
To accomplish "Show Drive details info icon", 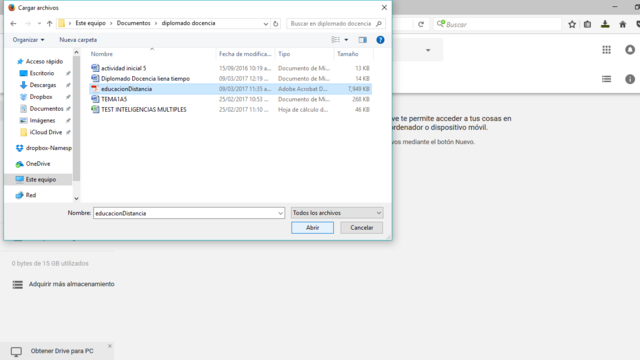I will (x=630, y=79).
